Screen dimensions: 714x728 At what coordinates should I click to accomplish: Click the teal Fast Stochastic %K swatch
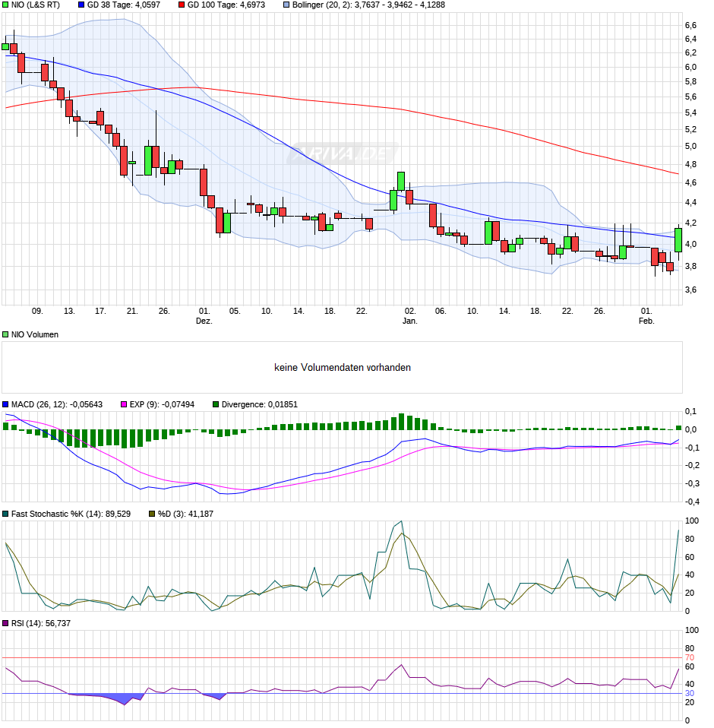point(5,514)
